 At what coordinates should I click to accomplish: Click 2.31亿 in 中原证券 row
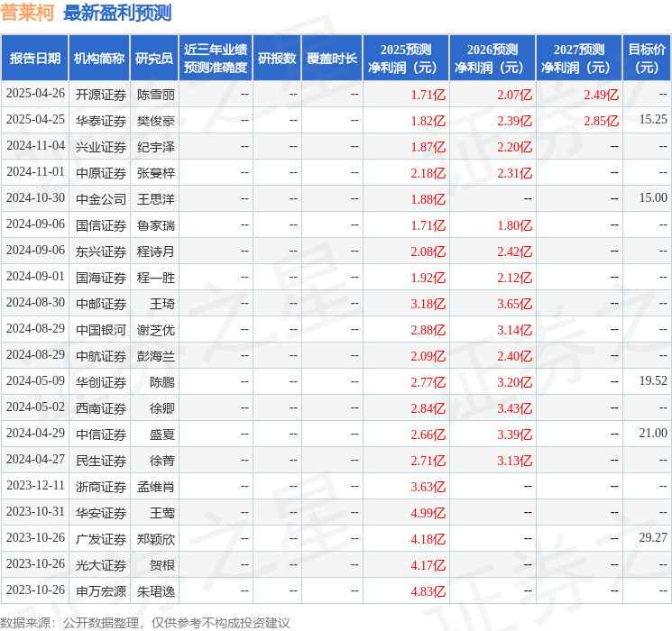[514, 173]
